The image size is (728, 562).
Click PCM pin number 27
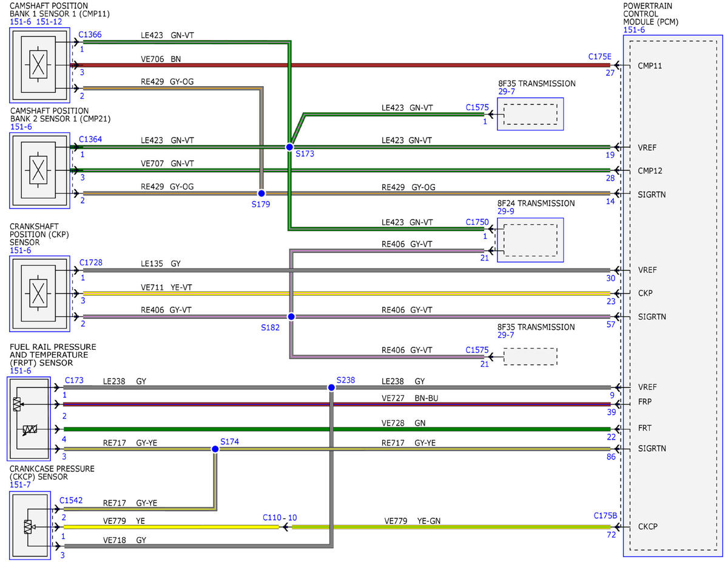(610, 73)
